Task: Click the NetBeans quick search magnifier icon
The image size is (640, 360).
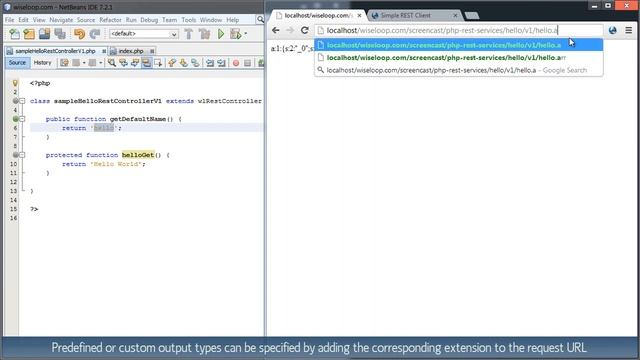Action: pyautogui.click(x=260, y=19)
